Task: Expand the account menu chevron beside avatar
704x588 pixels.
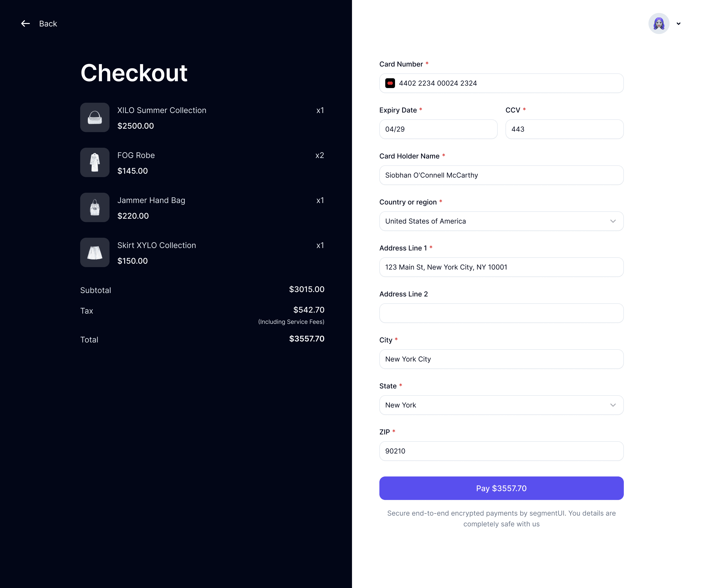Action: 679,23
